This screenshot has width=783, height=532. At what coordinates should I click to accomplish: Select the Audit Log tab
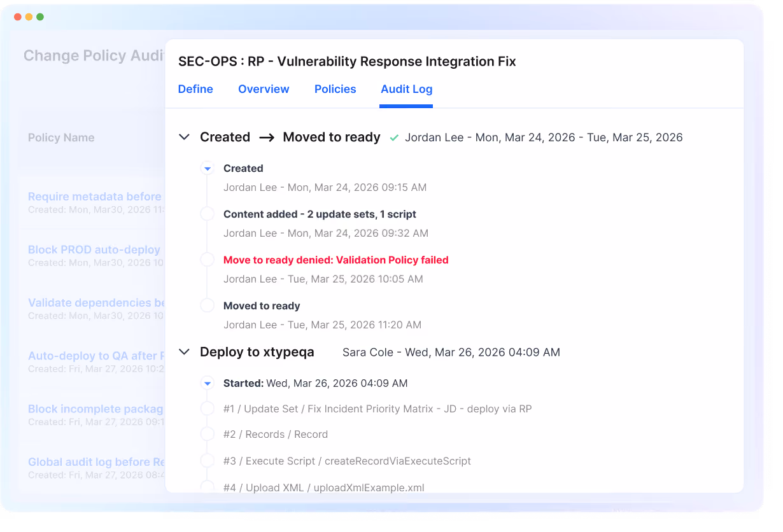click(406, 89)
